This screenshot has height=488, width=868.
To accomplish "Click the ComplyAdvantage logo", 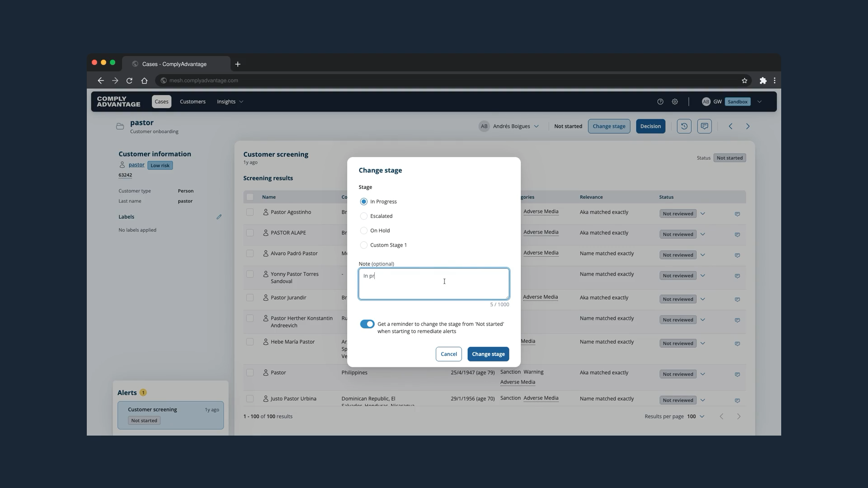I will point(118,102).
